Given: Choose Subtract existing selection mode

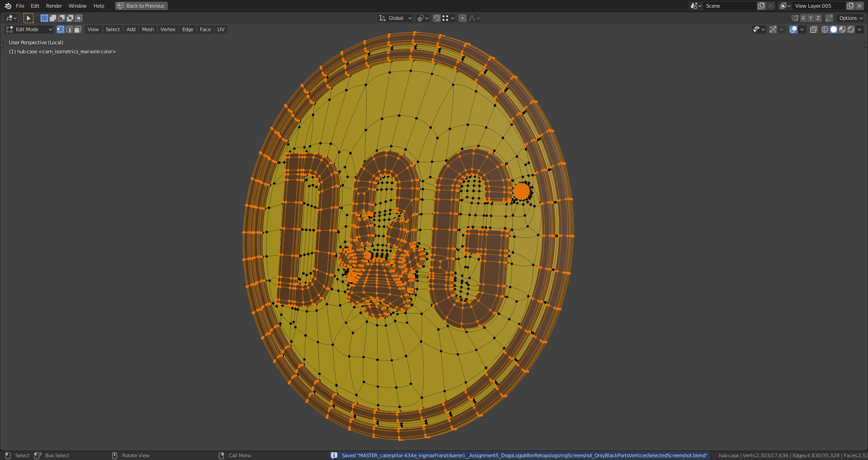Looking at the screenshot, I should coord(61,18).
